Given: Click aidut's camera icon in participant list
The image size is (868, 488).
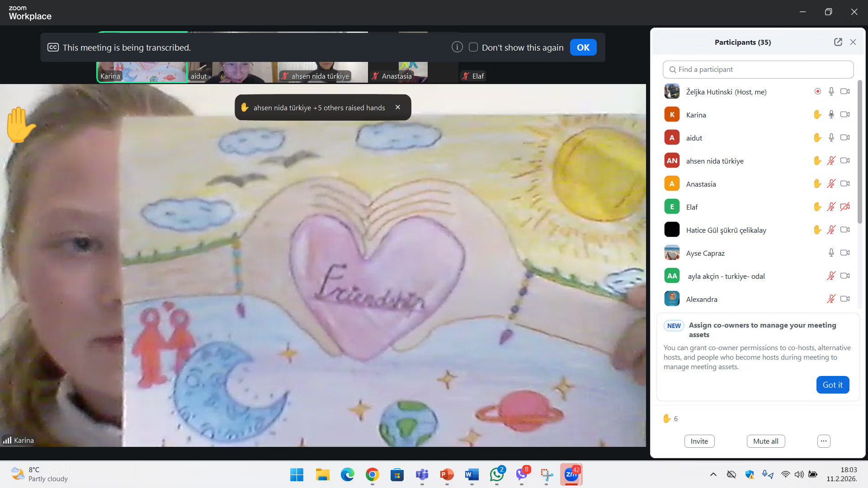Looking at the screenshot, I should coord(844,138).
